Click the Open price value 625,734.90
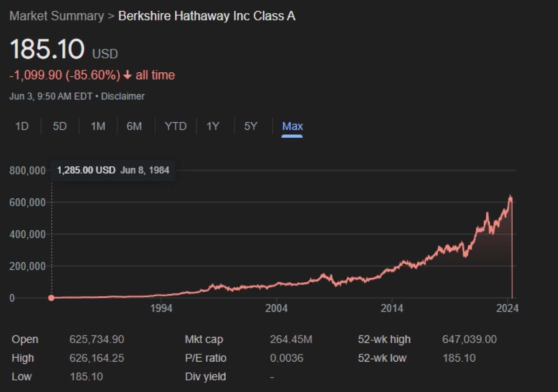The height and width of the screenshot is (392, 558). [97, 339]
